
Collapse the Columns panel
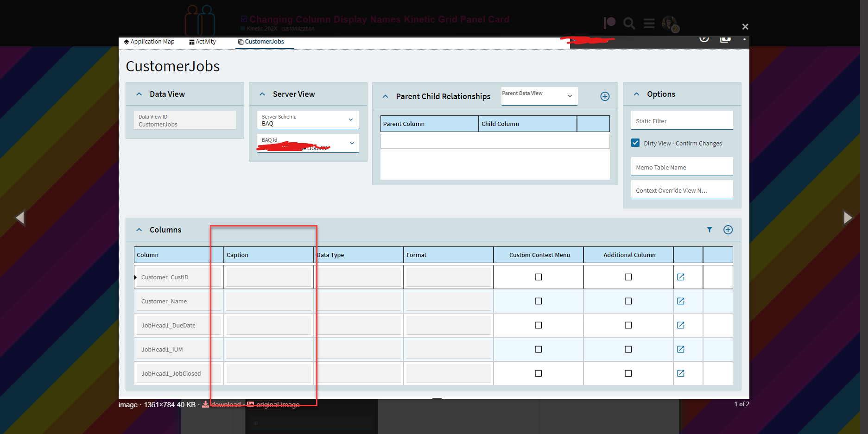(x=139, y=230)
